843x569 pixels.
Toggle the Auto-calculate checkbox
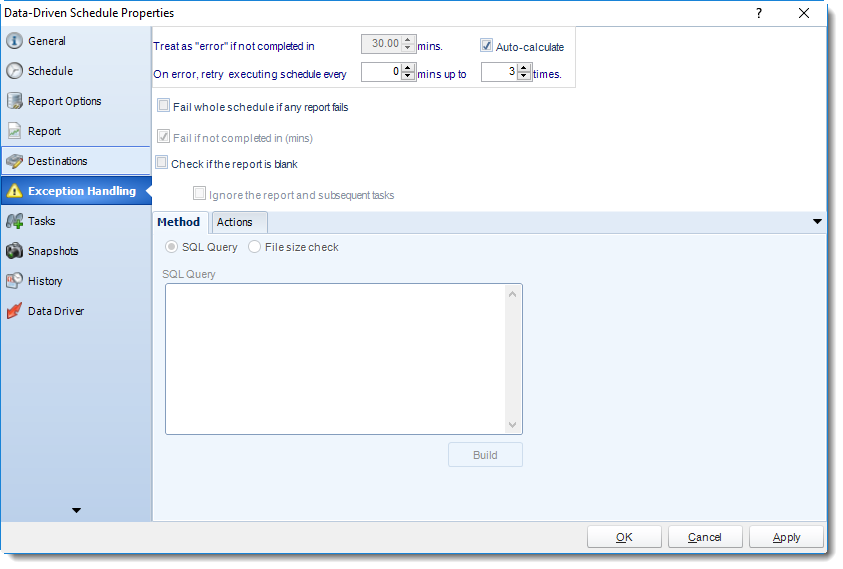click(486, 46)
